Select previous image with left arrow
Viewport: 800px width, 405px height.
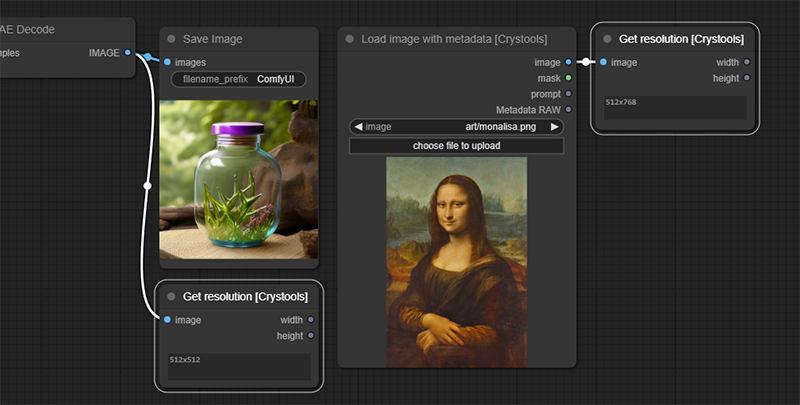point(358,127)
